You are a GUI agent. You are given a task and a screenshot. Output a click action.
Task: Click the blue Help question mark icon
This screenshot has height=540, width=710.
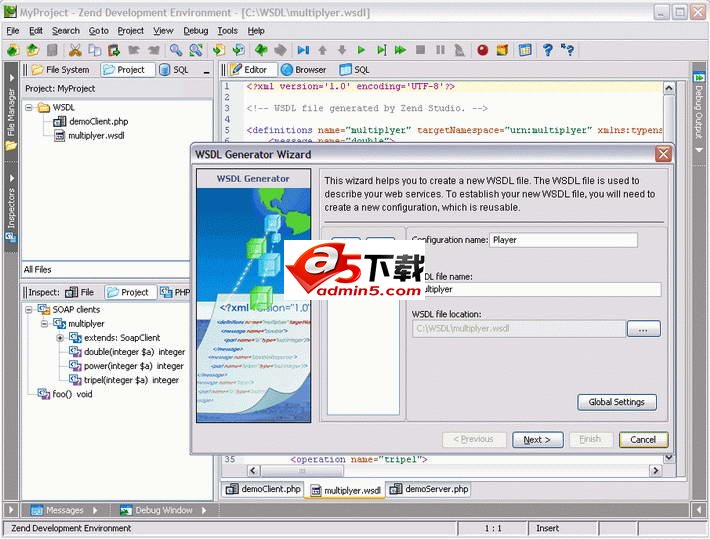point(547,50)
